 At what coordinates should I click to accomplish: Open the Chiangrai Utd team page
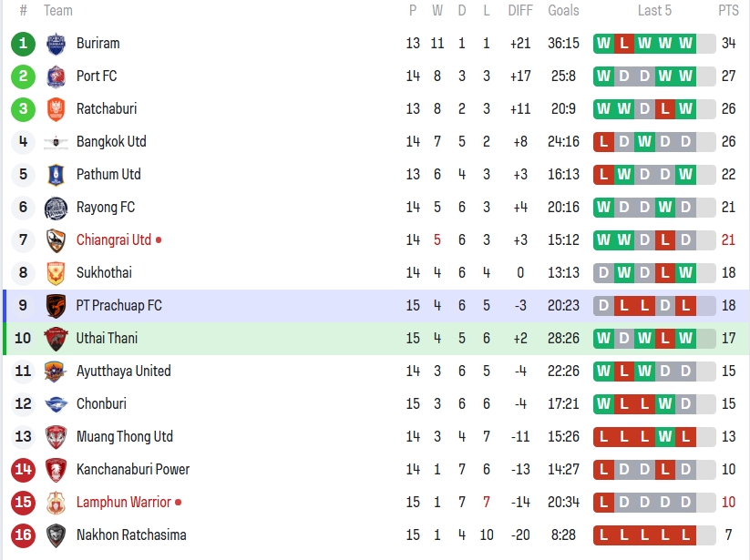point(113,240)
